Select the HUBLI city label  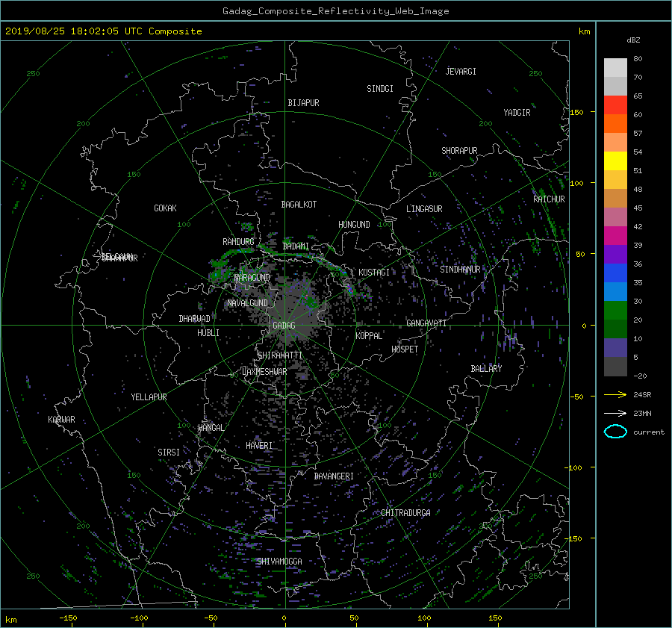pyautogui.click(x=208, y=333)
